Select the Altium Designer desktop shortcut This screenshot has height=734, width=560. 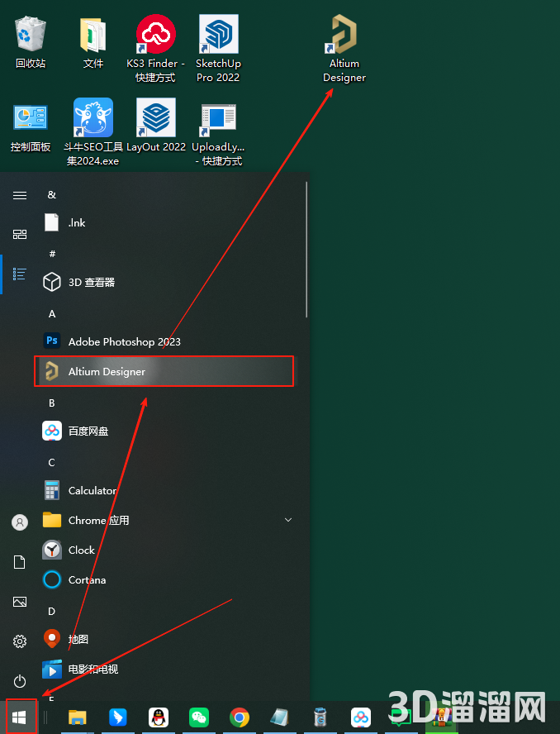(x=344, y=48)
